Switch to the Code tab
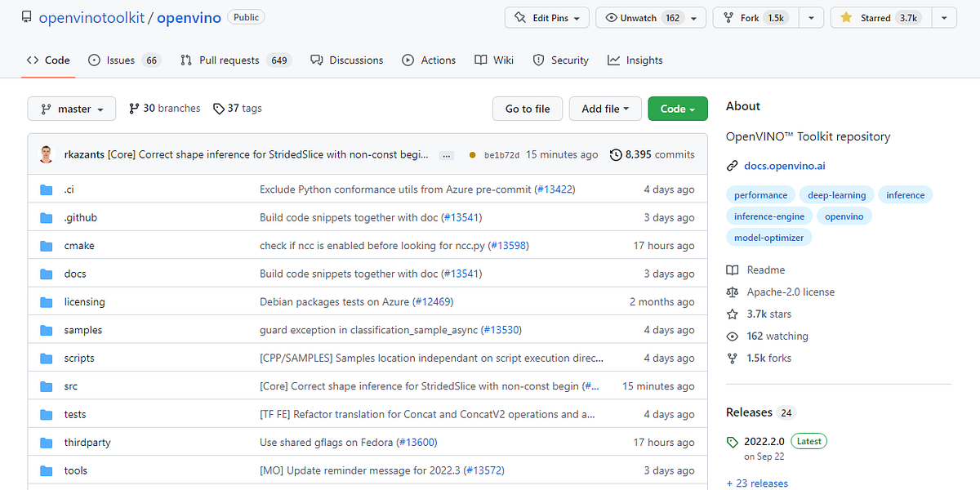 click(48, 60)
